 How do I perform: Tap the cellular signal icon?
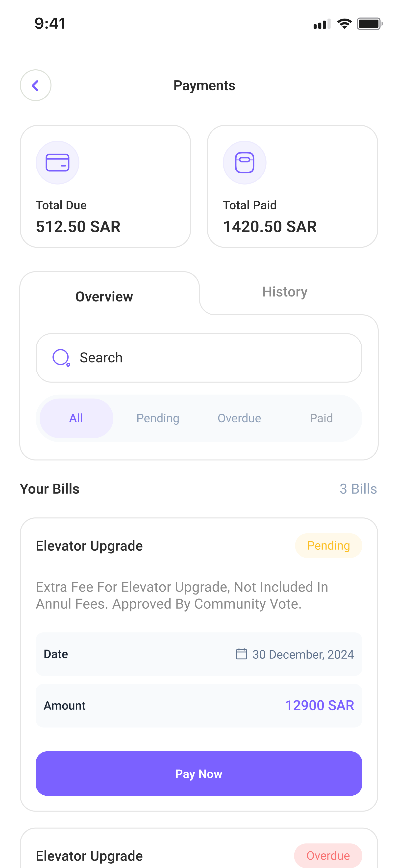pos(322,24)
